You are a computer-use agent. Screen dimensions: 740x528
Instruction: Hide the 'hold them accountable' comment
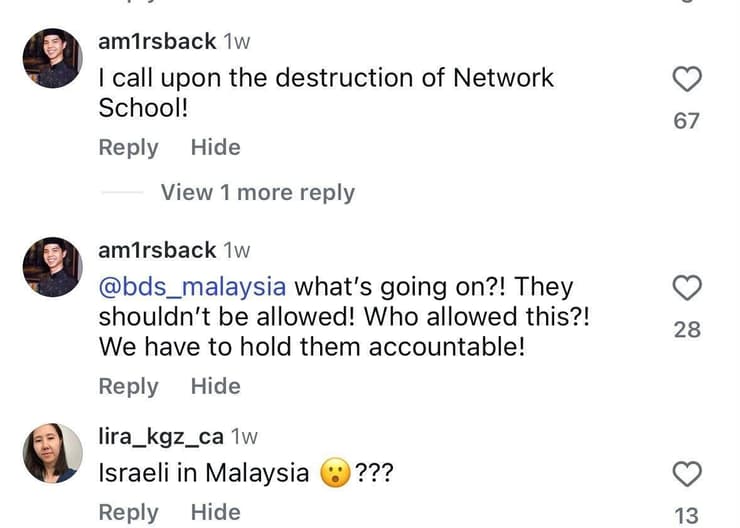pyautogui.click(x=216, y=386)
